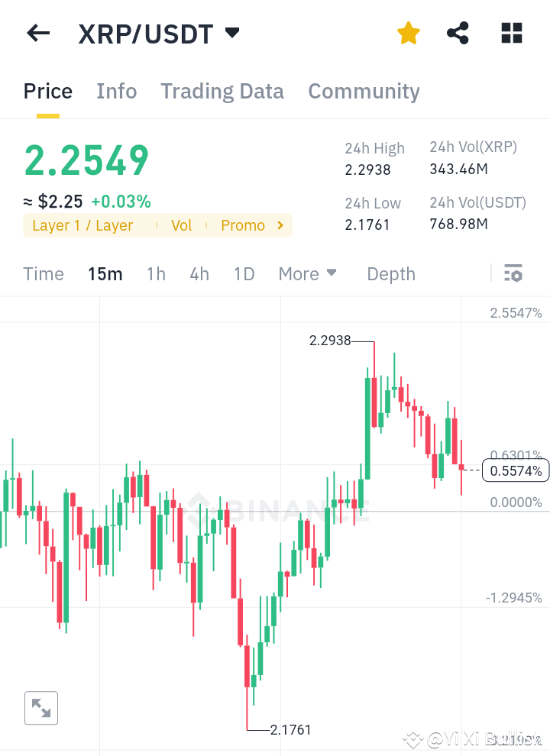Select the Time display option
The image size is (550, 756).
click(x=43, y=273)
